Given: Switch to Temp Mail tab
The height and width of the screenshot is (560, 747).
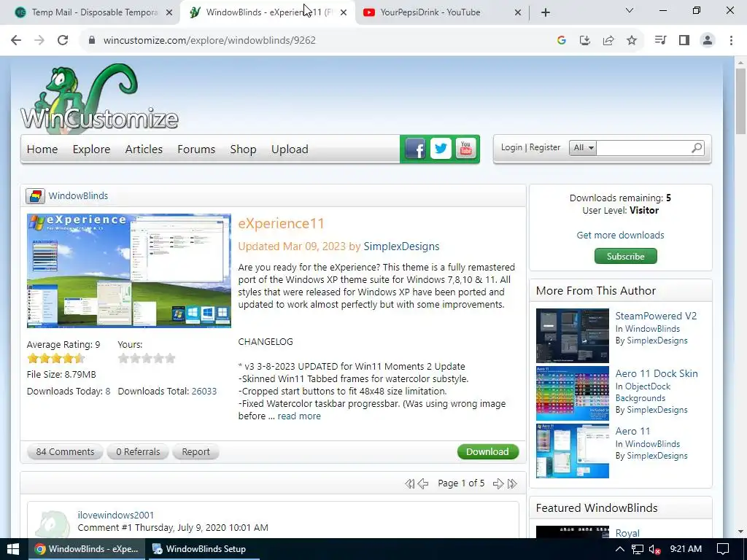Looking at the screenshot, I should coord(93,12).
